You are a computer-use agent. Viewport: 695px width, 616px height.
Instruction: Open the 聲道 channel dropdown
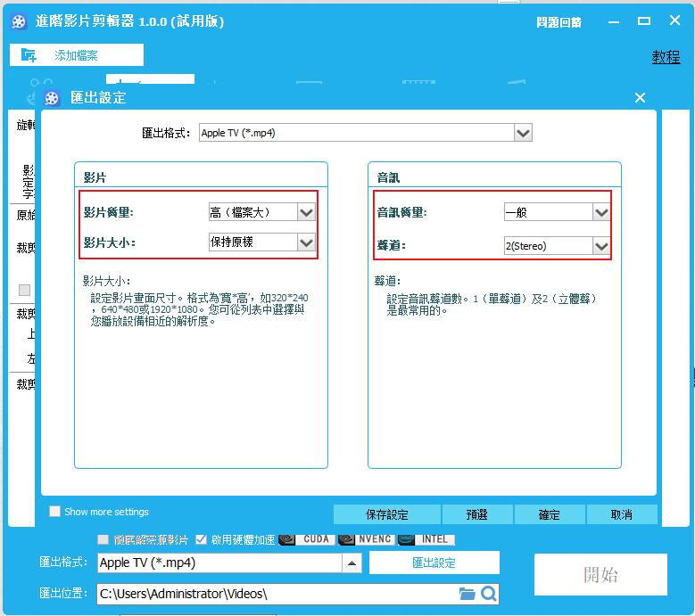(601, 246)
